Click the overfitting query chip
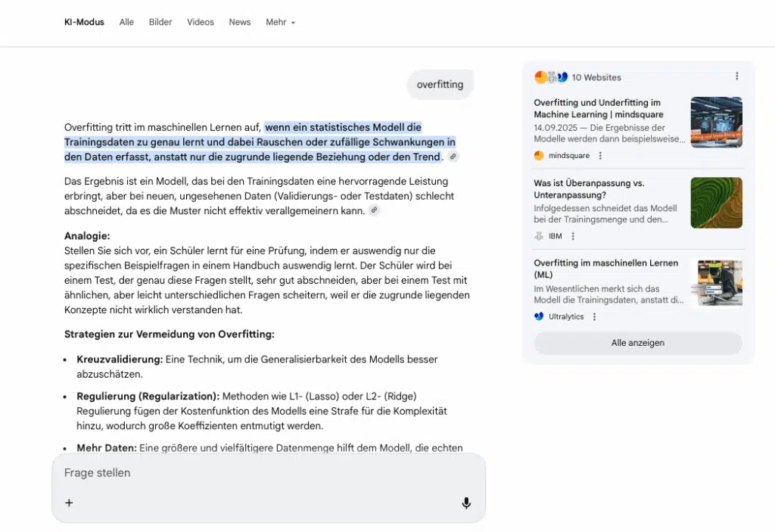Viewport: 775px width, 532px height. pyautogui.click(x=440, y=85)
